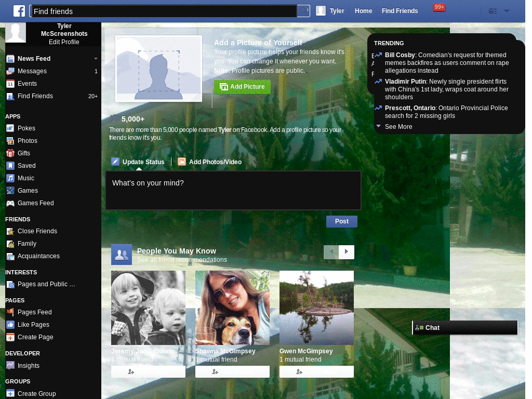Click the Add Photos/Video picture icon
This screenshot has height=399, width=532.
pyautogui.click(x=182, y=162)
